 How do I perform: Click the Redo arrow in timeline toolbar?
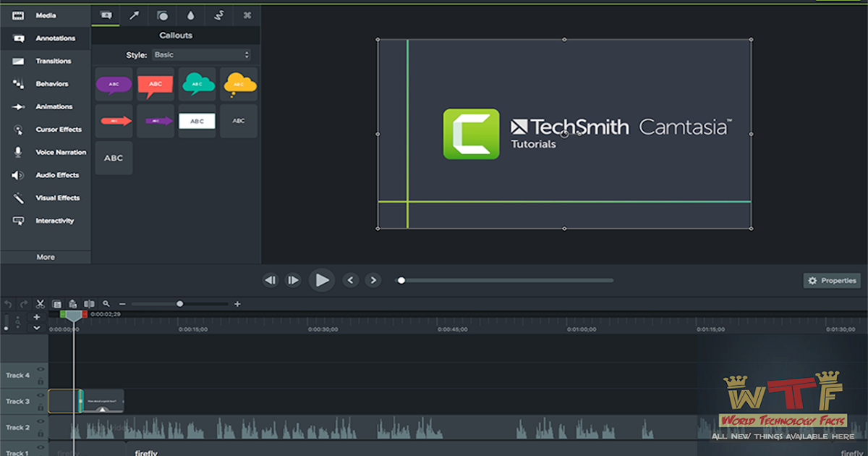pos(24,304)
